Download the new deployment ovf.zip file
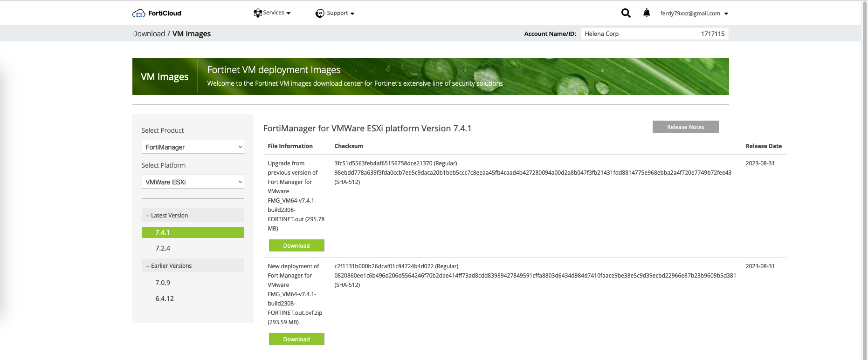This screenshot has width=868, height=360. 296,340
